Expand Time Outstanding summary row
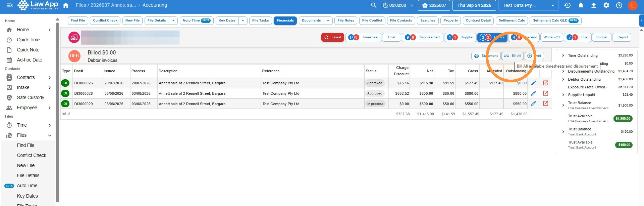This screenshot has width=644, height=206. click(x=563, y=56)
